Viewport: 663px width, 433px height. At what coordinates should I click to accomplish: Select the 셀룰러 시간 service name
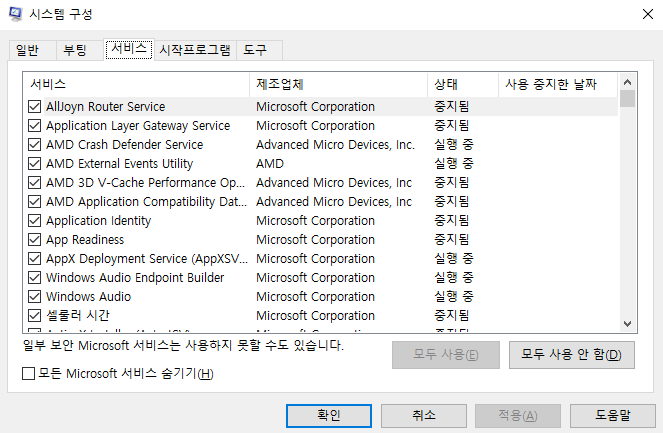[x=78, y=315]
